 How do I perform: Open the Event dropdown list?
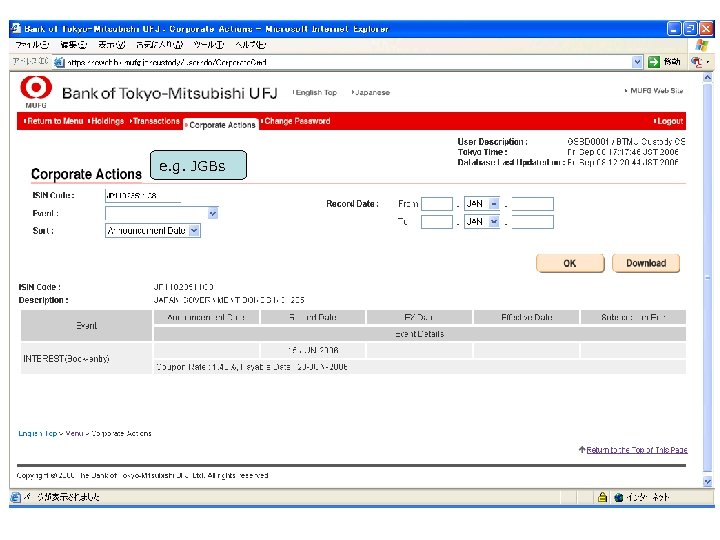pos(213,214)
